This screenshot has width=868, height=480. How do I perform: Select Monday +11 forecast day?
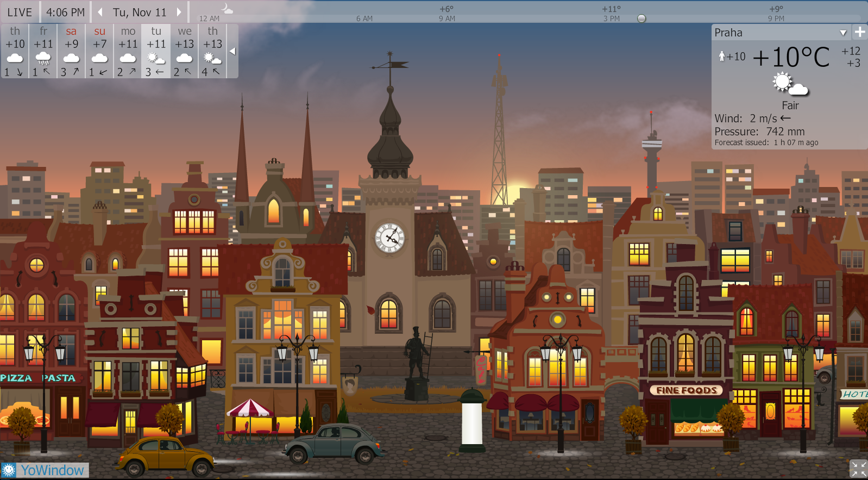pyautogui.click(x=128, y=51)
